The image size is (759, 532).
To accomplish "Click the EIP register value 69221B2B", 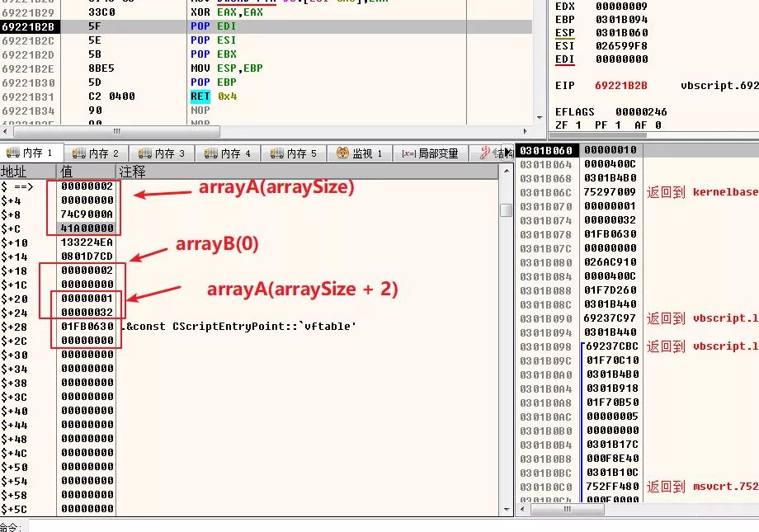I will [620, 86].
